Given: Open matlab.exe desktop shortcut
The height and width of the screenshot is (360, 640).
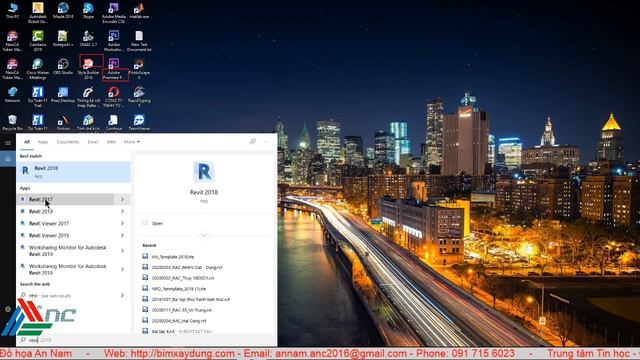Looking at the screenshot, I should pyautogui.click(x=139, y=11).
